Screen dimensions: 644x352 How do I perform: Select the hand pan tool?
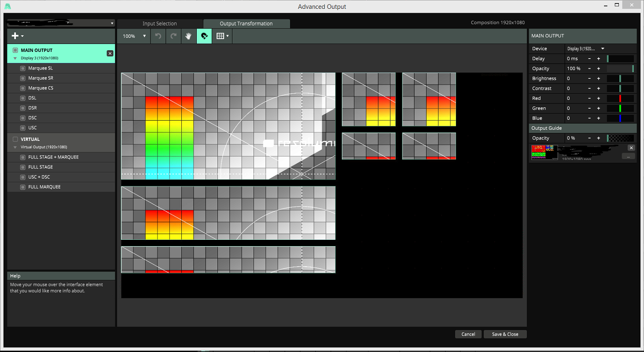point(188,36)
